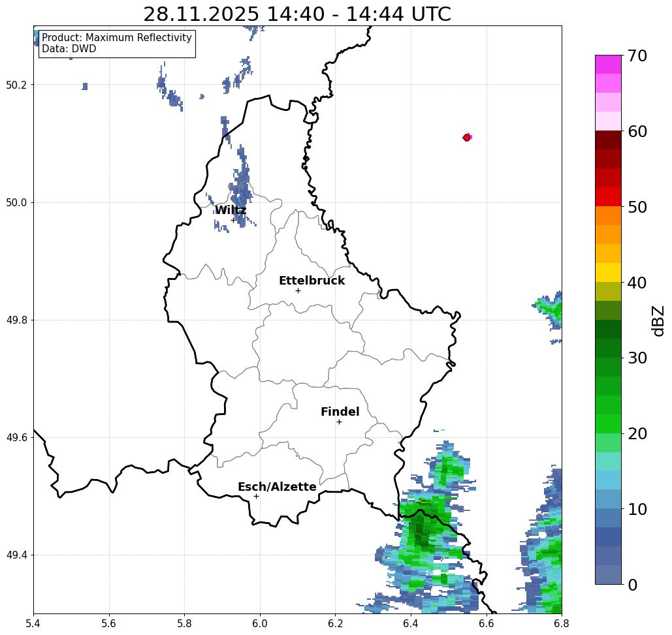This screenshot has width=672, height=635.
Task: Click the Wiltz station cross marker
Action: click(233, 221)
